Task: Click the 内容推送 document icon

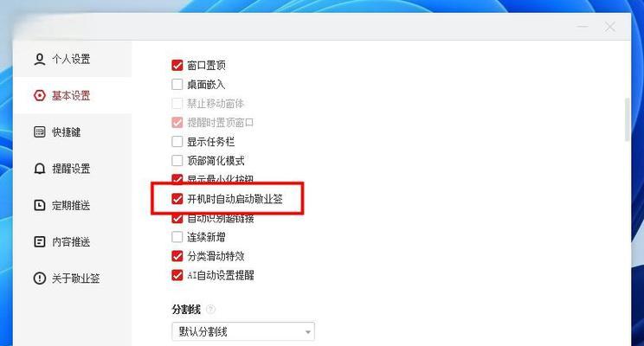Action: coord(40,241)
